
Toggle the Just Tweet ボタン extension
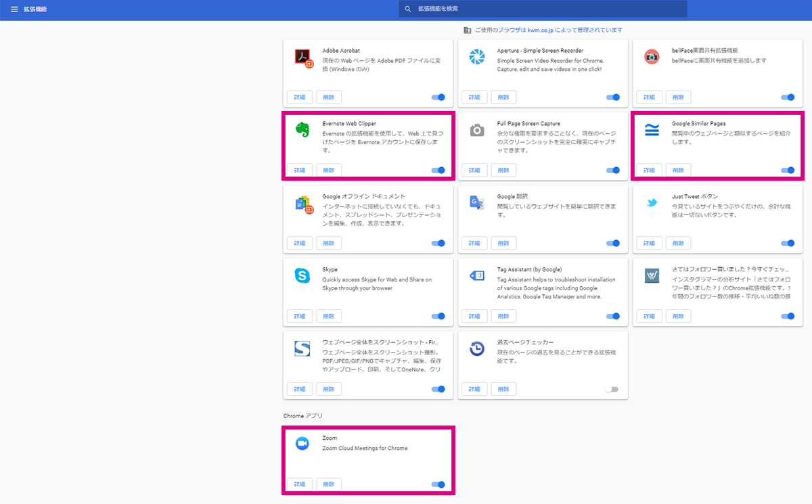788,243
